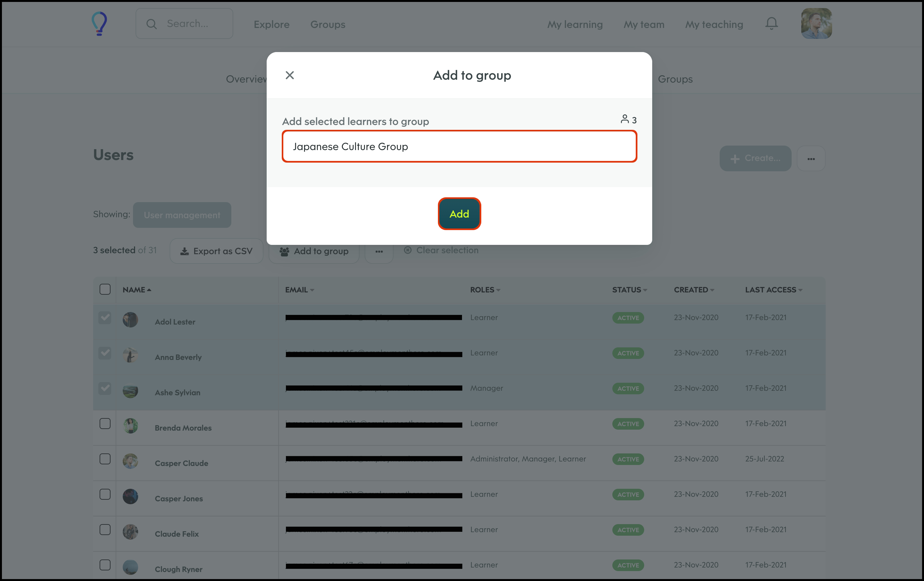Open Ashe Sylvian's user name
924x581 pixels.
pyautogui.click(x=177, y=393)
